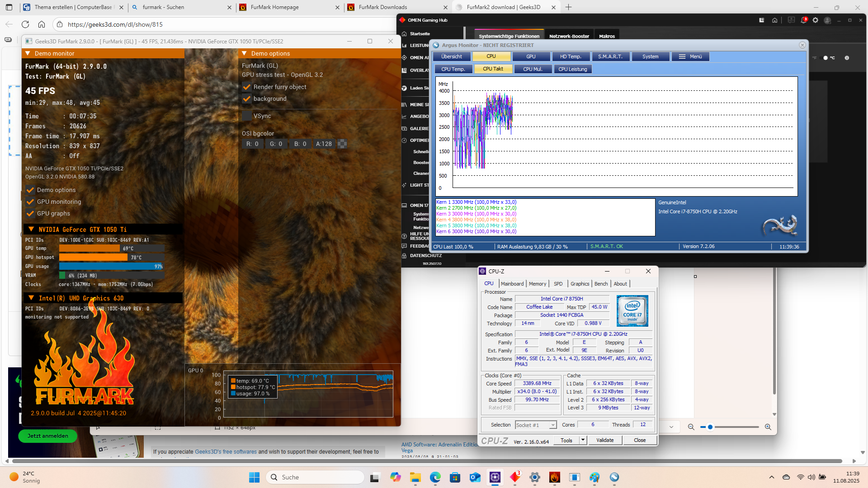868x488 pixels.
Task: Open the Socket #1 selection dropdown
Action: [552, 425]
